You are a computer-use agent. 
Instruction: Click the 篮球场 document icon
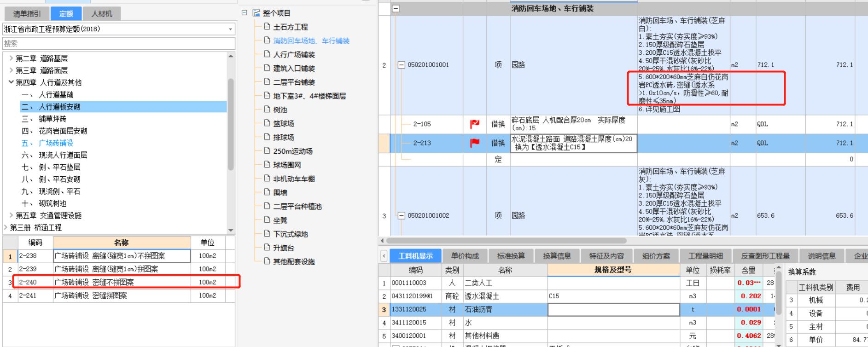coord(267,123)
